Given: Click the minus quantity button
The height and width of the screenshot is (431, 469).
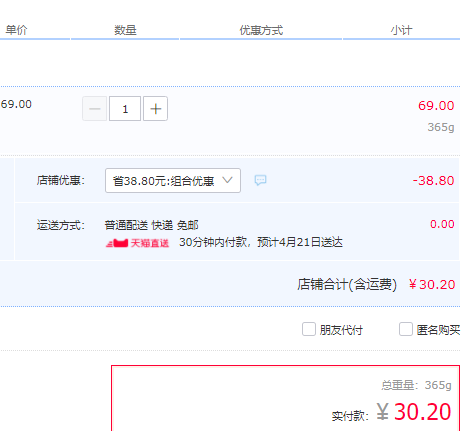Looking at the screenshot, I should point(95,109).
